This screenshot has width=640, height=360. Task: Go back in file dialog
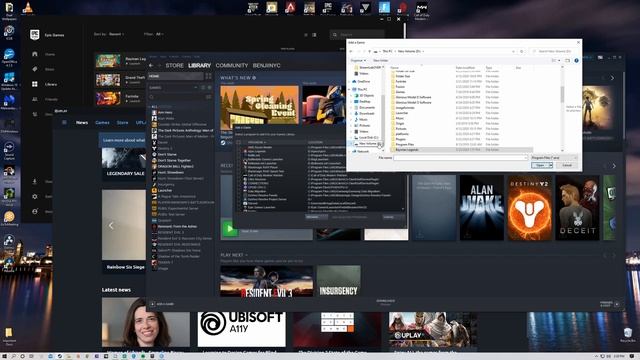click(x=351, y=51)
